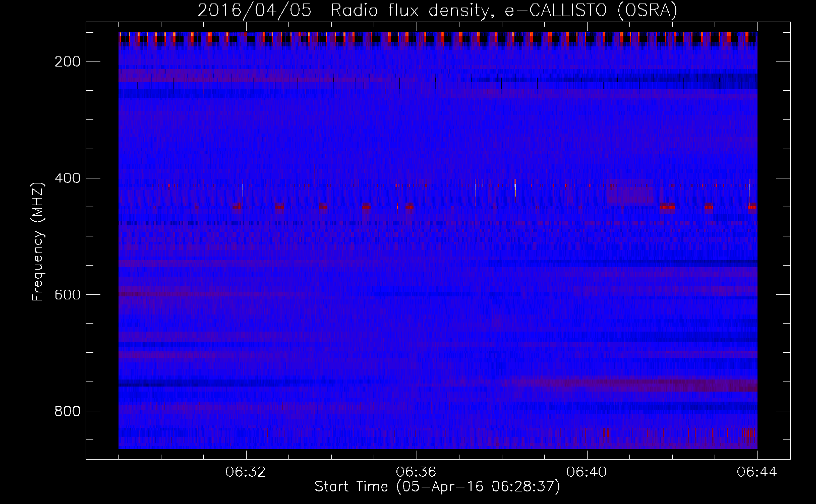Click inside the radio spectrogram plot area

[438, 240]
